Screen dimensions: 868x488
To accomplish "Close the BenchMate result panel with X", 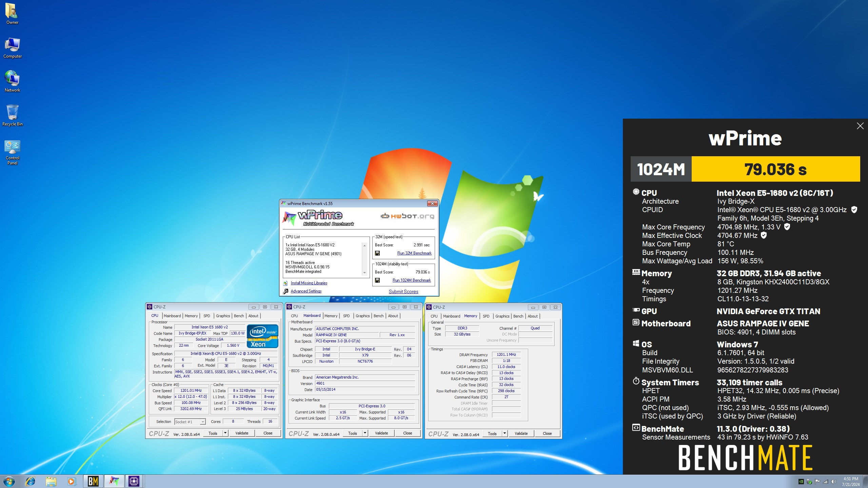I will click(x=860, y=126).
